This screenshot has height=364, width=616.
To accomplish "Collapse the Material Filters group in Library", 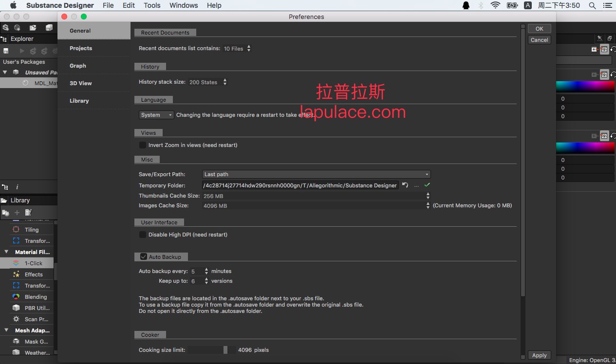I will click(x=6, y=252).
